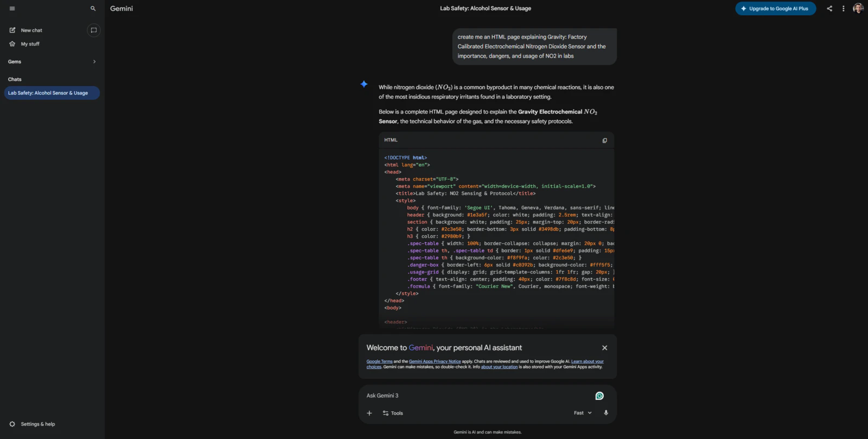Click the DOCTYPE html line in code
Screen dimensions: 868x439
(406, 158)
